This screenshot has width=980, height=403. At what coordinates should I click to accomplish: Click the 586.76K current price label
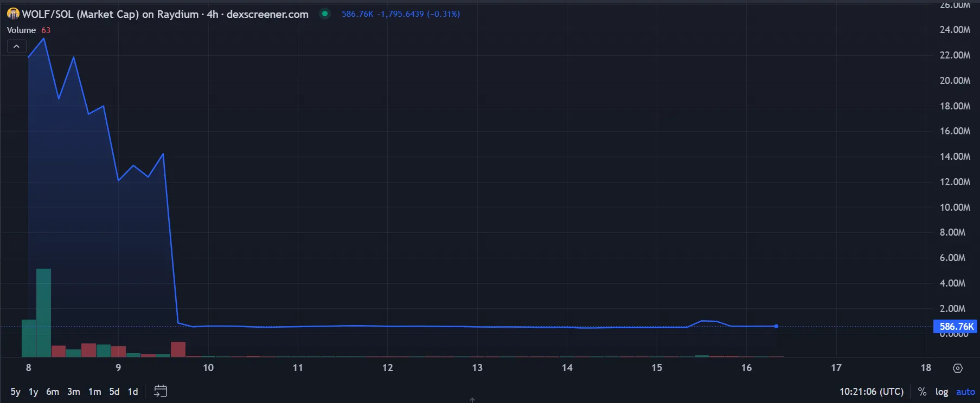tap(956, 327)
